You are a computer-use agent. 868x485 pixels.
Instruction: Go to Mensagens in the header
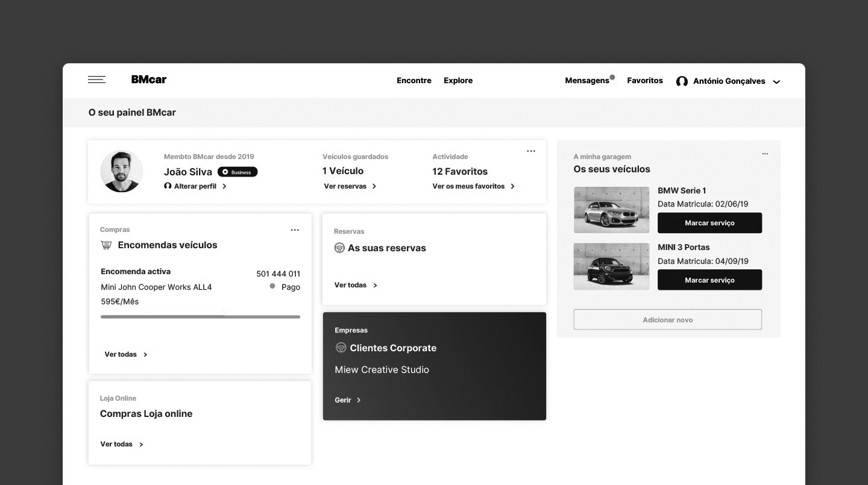(587, 81)
